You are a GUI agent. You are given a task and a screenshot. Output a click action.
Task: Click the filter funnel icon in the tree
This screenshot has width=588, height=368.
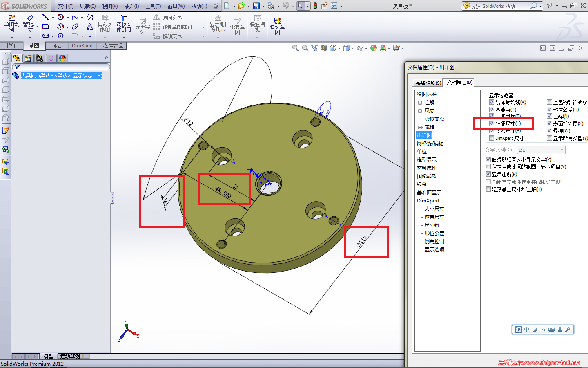pos(17,67)
